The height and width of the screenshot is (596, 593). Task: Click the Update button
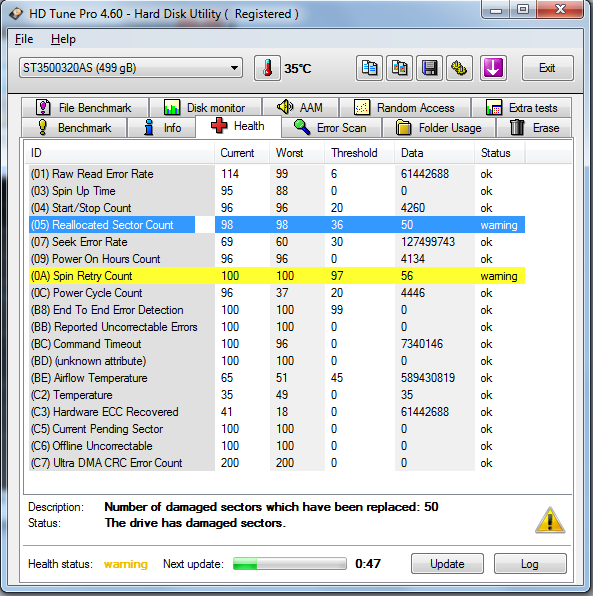447,563
